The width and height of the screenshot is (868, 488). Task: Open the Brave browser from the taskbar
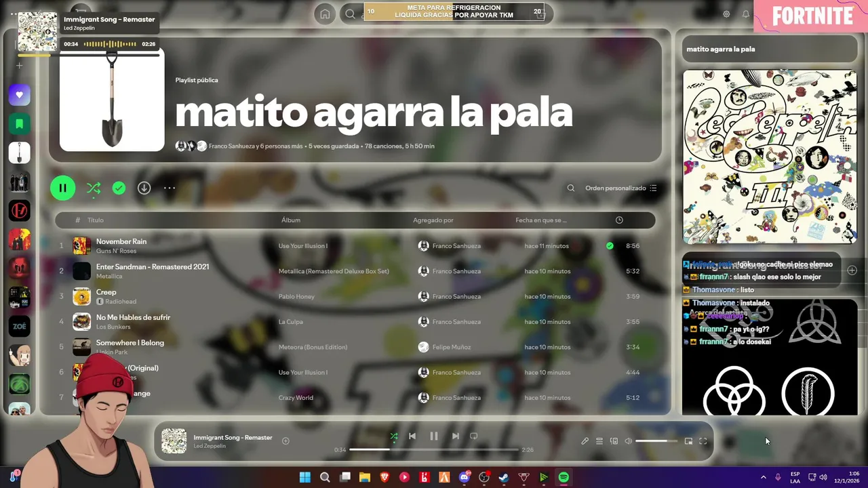[x=384, y=477]
